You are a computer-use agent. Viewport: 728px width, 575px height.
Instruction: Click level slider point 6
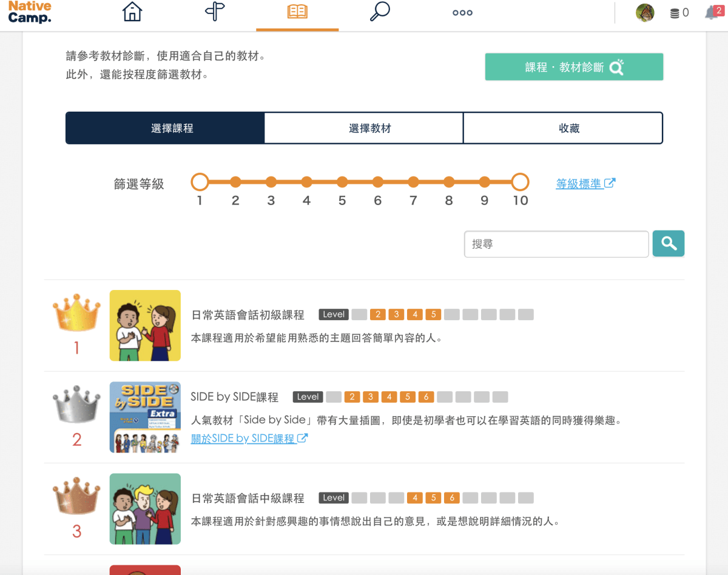(x=377, y=182)
